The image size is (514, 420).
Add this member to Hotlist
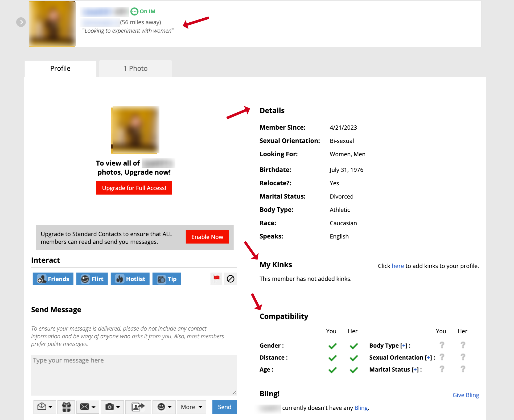click(130, 279)
